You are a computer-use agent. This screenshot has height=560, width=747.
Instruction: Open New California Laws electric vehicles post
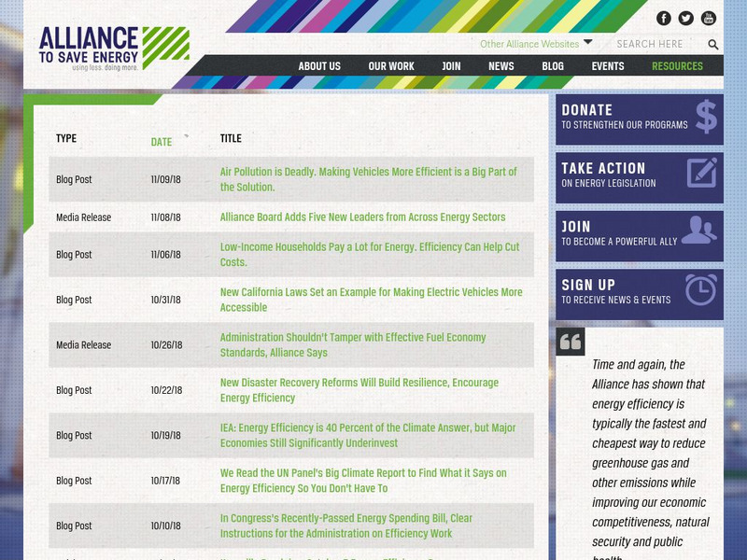click(371, 300)
